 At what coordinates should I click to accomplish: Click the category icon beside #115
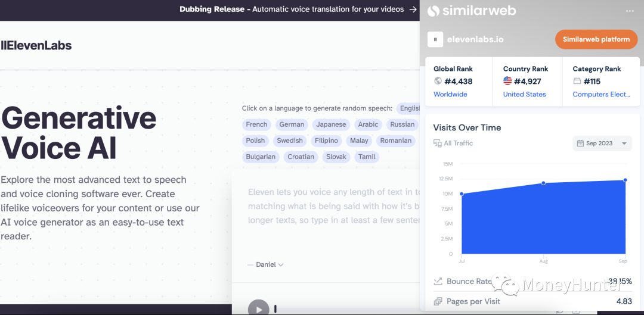577,81
